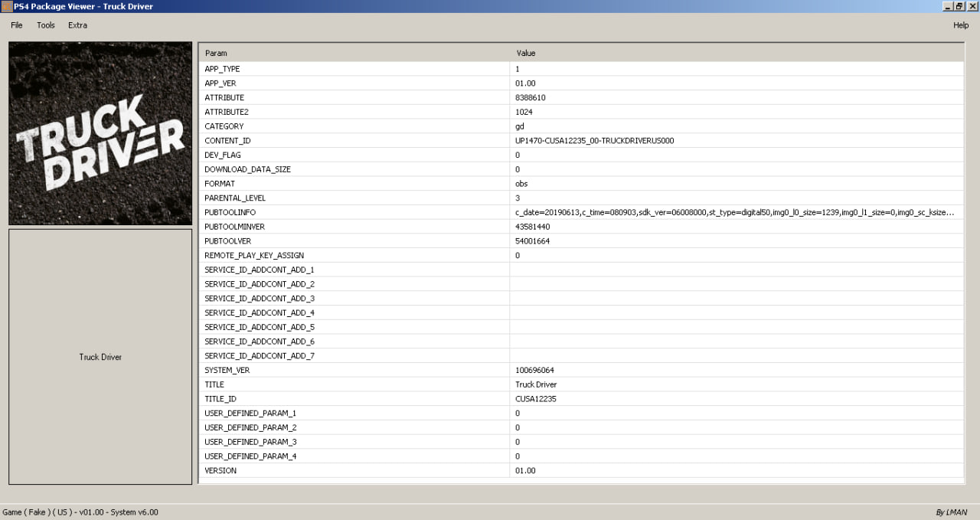Screen dimensions: 980x520
Task: Select the SYSTEM_VER parameter
Action: 582,371
